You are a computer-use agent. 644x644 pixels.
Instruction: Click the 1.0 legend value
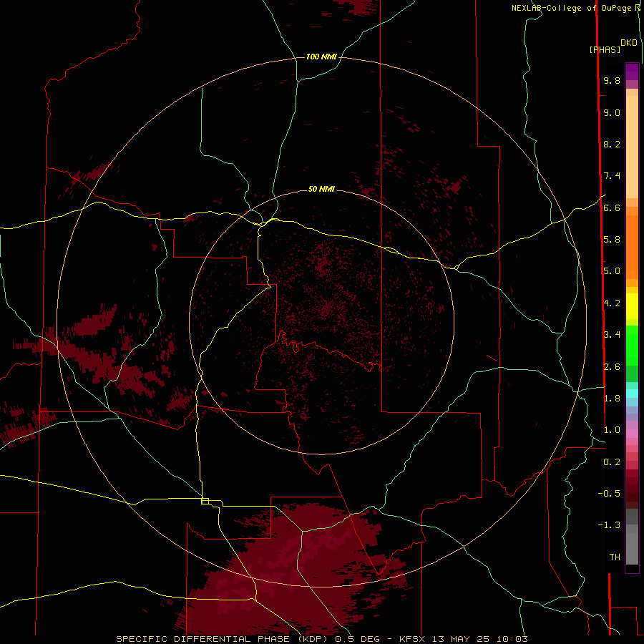[x=612, y=430]
